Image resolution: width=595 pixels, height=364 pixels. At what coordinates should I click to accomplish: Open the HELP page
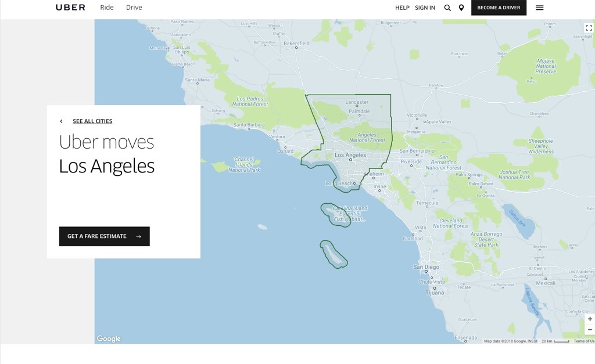402,8
